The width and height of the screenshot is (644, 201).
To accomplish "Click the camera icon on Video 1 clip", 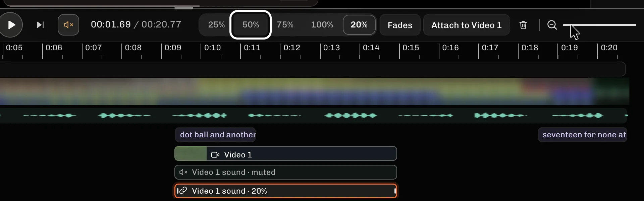I will click(x=215, y=155).
